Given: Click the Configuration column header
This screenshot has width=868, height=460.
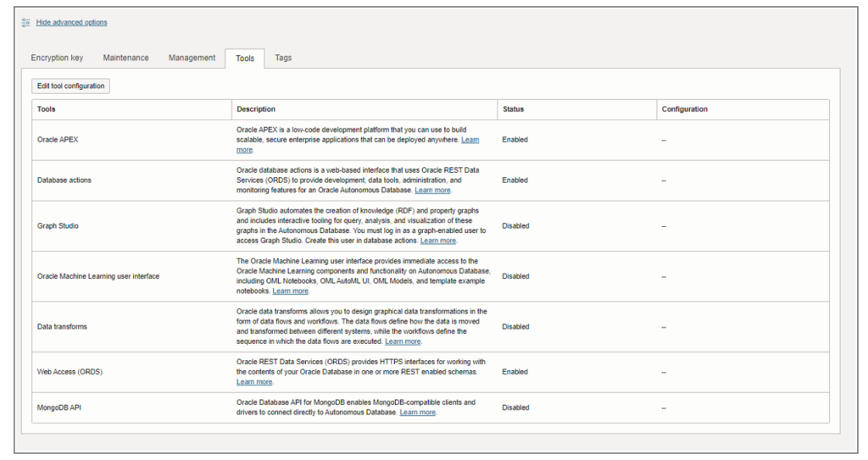Looking at the screenshot, I should (x=684, y=109).
